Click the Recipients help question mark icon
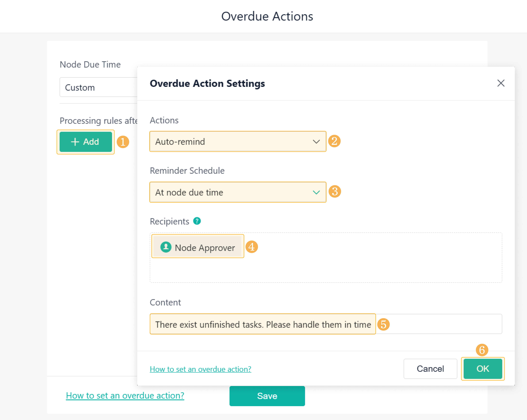The image size is (527, 420). click(x=197, y=221)
